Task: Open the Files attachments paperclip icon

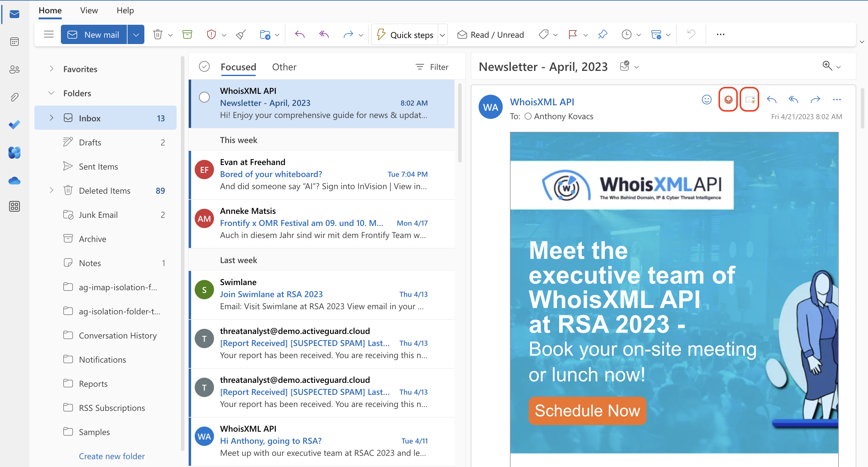Action: [14, 97]
